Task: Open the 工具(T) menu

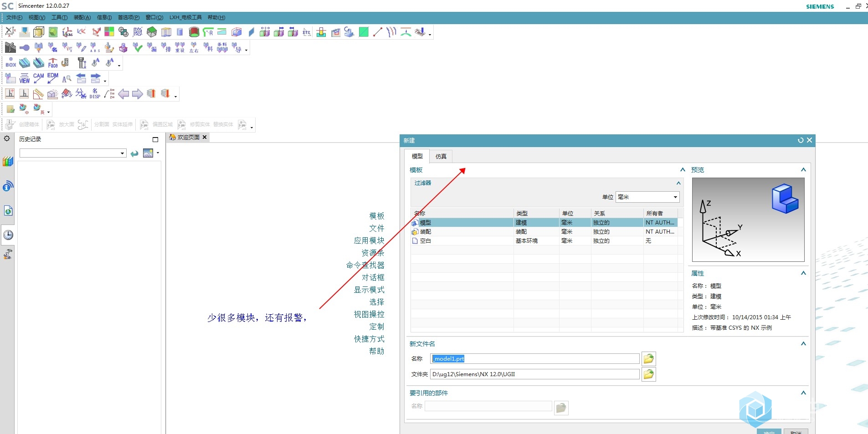Action: (59, 17)
